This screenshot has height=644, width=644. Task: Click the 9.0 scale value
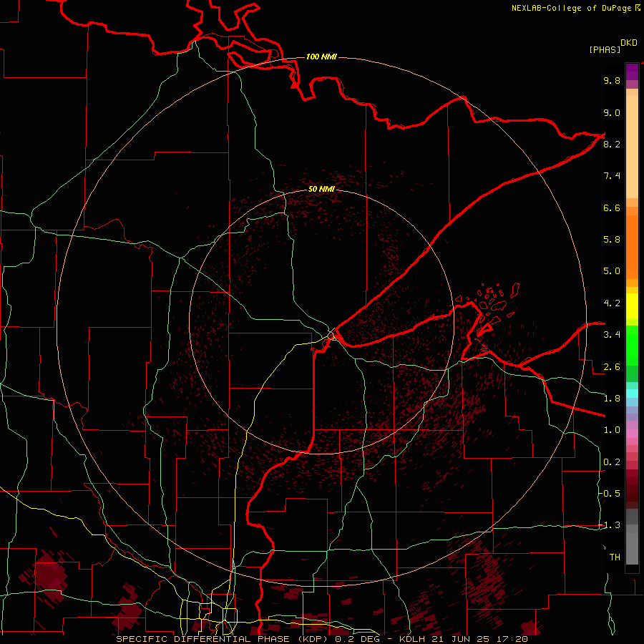[x=612, y=112]
